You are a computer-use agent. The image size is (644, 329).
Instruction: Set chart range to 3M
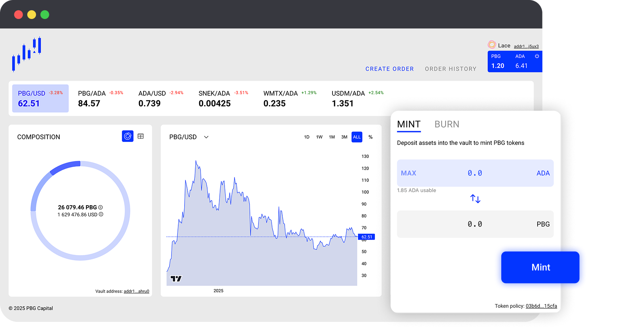[x=344, y=137]
